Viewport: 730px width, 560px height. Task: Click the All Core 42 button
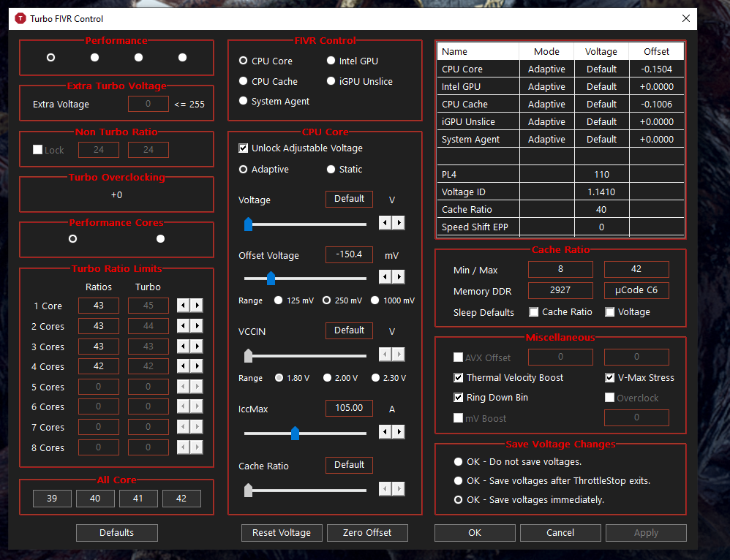click(x=181, y=499)
